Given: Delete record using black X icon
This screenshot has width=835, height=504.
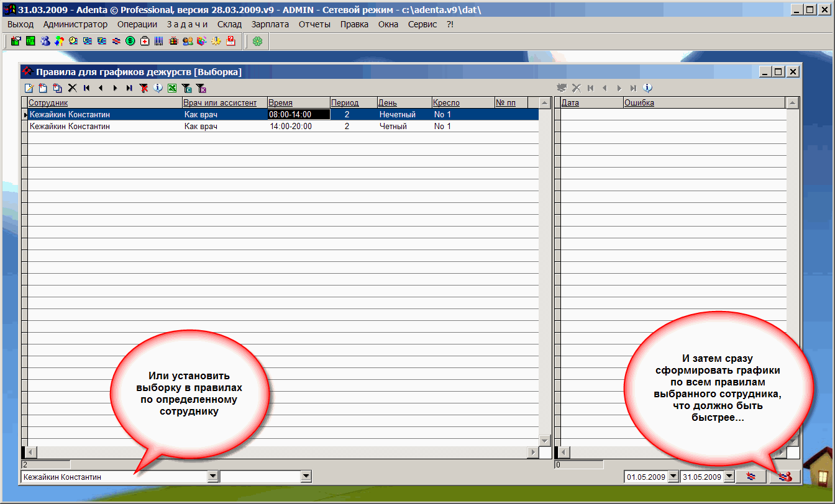Looking at the screenshot, I should click(72, 88).
